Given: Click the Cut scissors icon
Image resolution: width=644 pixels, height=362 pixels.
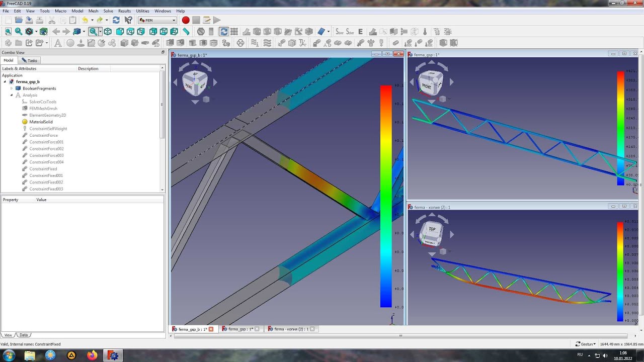Looking at the screenshot, I should pyautogui.click(x=52, y=20).
